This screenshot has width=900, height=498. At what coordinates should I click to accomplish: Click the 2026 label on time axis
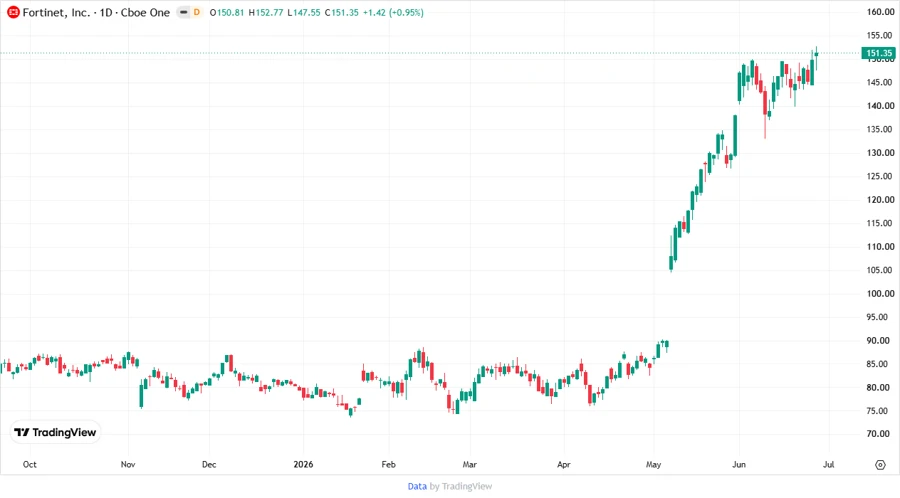pyautogui.click(x=303, y=465)
